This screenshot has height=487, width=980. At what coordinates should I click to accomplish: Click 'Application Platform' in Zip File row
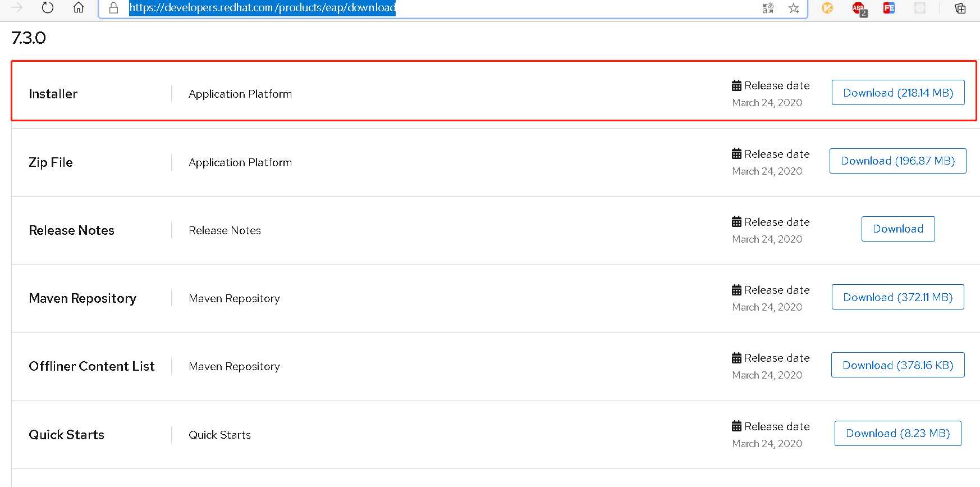[x=240, y=162]
